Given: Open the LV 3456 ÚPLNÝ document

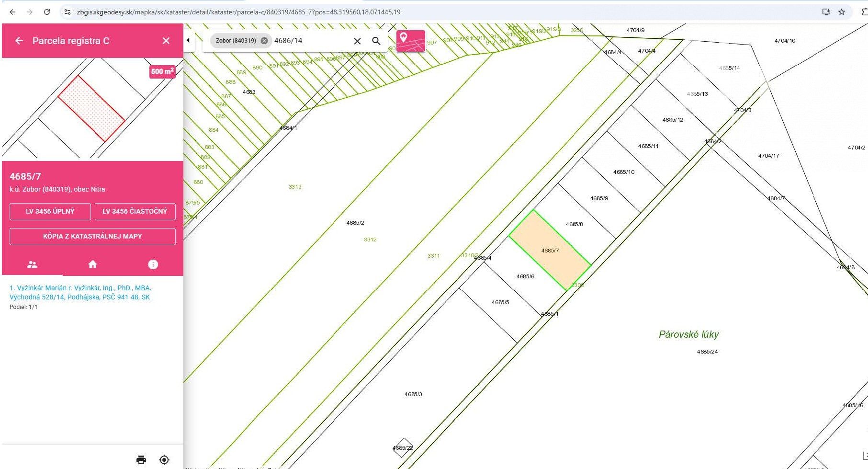Looking at the screenshot, I should 50,211.
